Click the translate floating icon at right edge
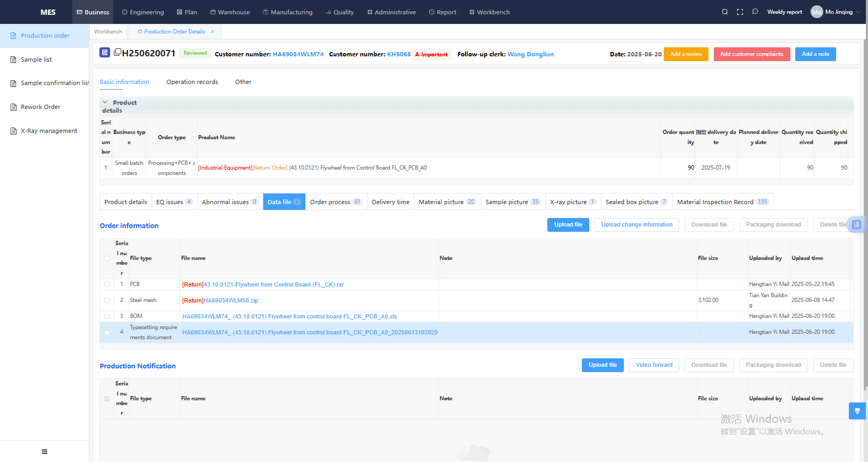868x462 pixels. (x=856, y=224)
